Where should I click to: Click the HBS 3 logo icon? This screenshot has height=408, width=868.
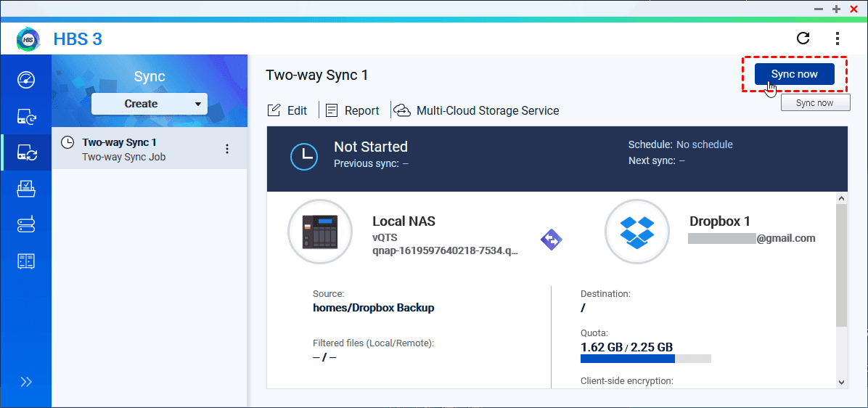pyautogui.click(x=28, y=39)
